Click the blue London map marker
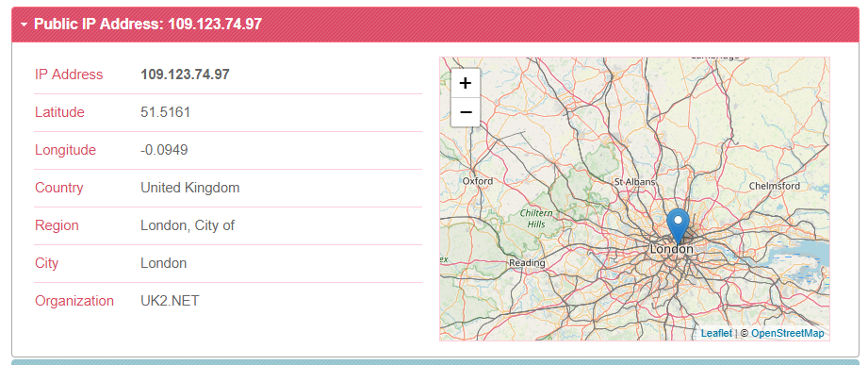The image size is (868, 365). pos(679,226)
